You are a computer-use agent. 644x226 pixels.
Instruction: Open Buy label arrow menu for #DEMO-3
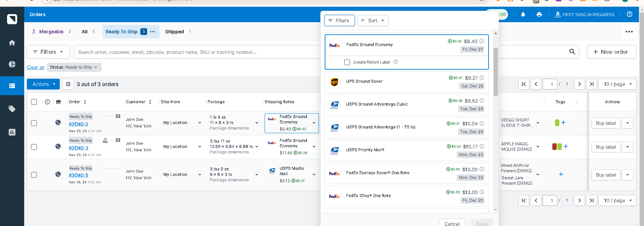pos(628,147)
